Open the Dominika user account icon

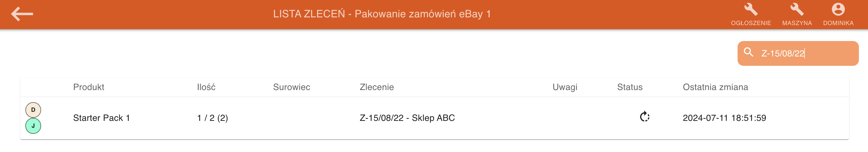(838, 10)
